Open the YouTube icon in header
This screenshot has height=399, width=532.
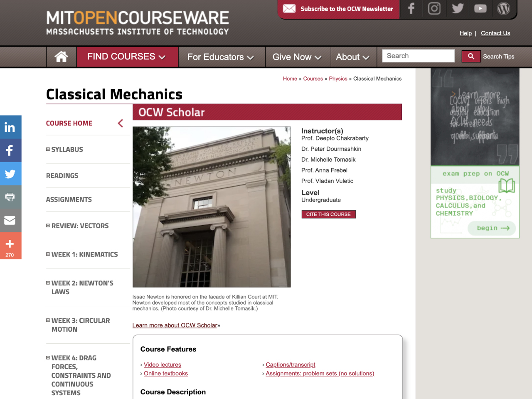point(480,9)
